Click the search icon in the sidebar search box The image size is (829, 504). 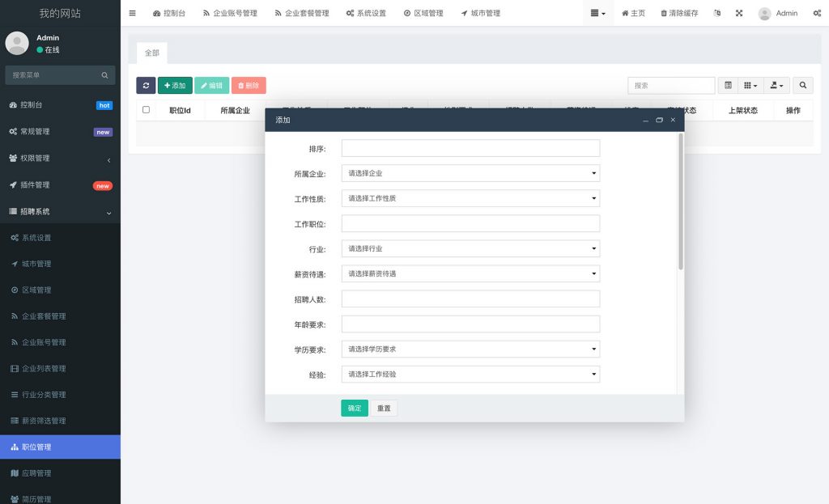(105, 74)
